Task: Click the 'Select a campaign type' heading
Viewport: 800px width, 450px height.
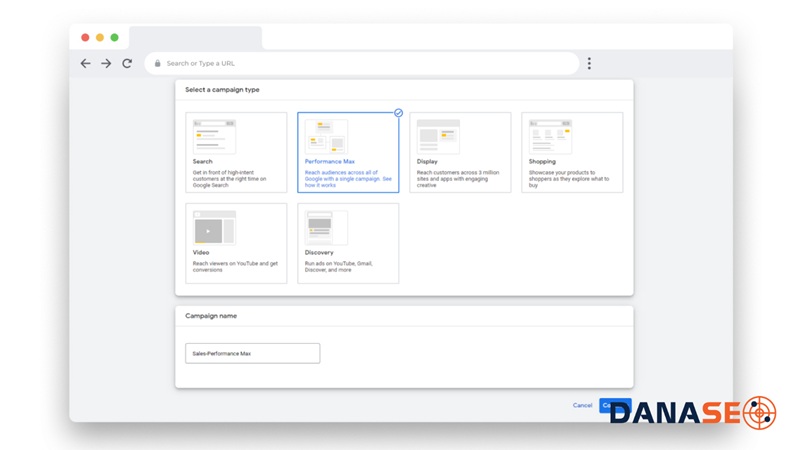Action: (222, 89)
